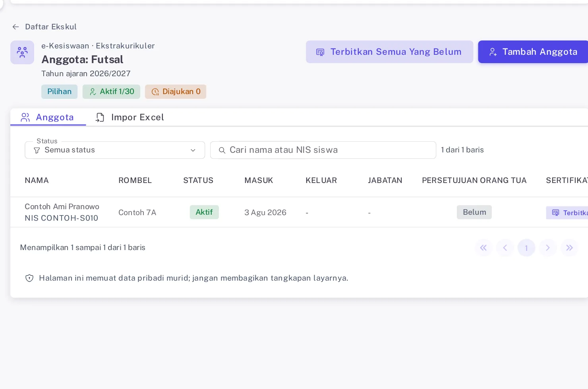Click the Diajukan 0 badge
Image resolution: width=588 pixels, height=389 pixels.
point(176,91)
